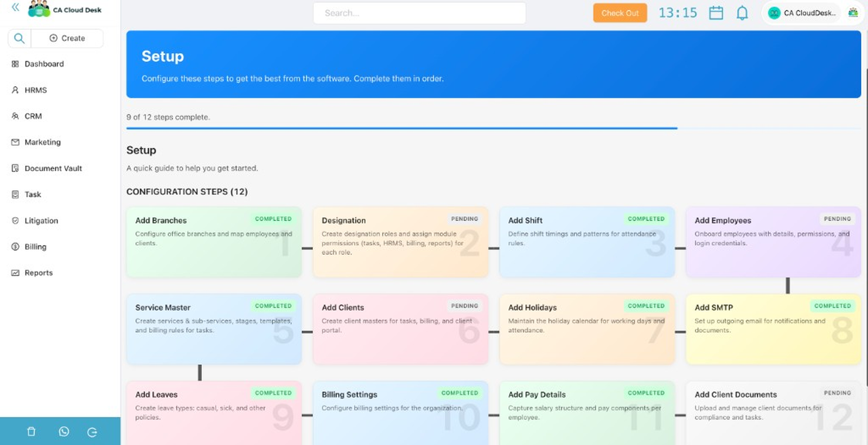Screen dimensions: 868x445
Task: Click the icon right of the profile
Action: coord(853,12)
